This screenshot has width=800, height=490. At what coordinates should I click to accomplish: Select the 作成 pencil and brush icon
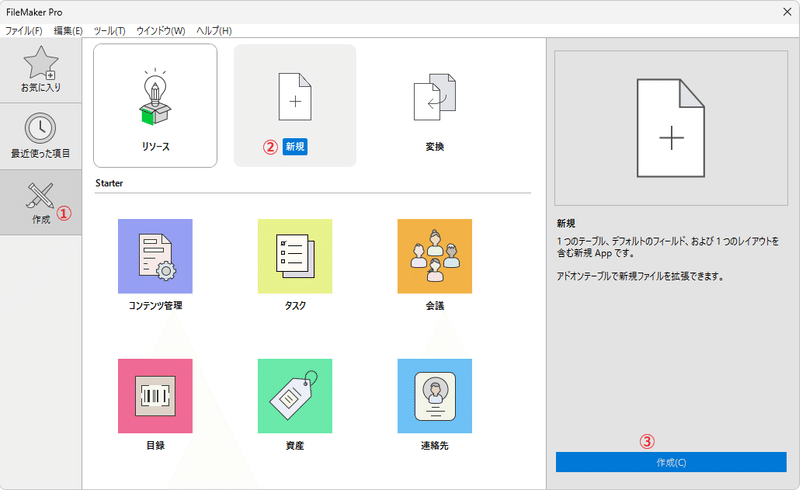[x=40, y=195]
